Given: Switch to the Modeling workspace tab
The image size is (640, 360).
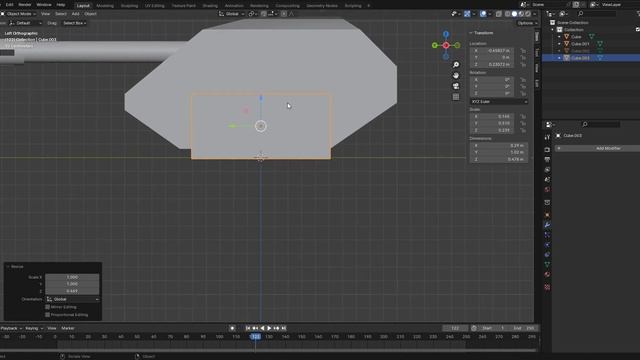Looking at the screenshot, I should (105, 6).
